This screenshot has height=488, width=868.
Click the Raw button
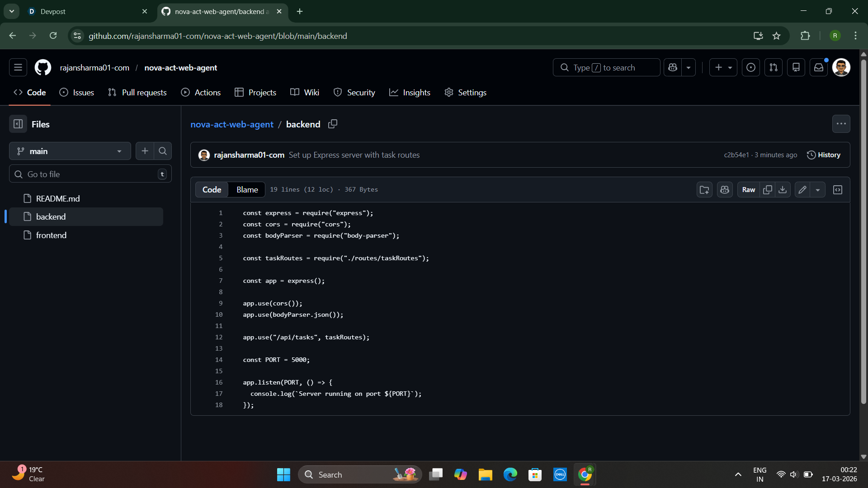click(748, 190)
